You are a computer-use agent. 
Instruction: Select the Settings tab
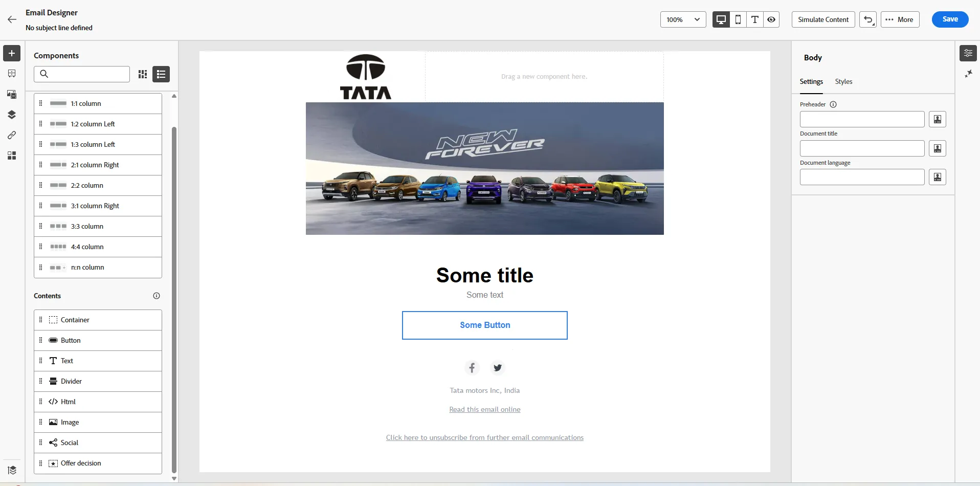[x=811, y=81]
